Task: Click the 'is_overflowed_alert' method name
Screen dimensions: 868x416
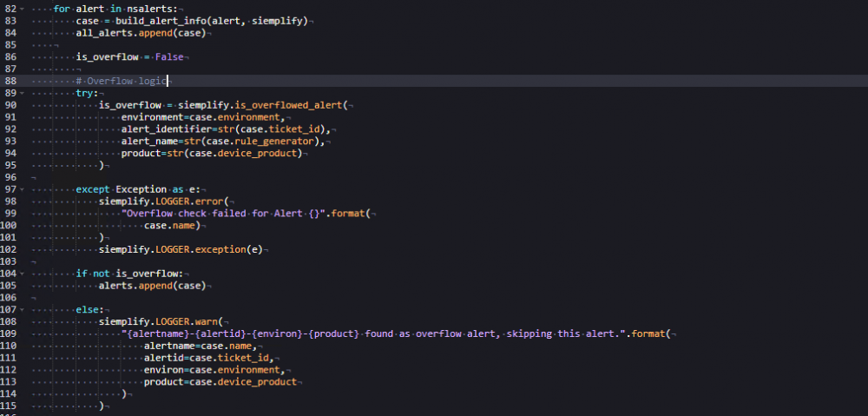Action: 291,104
